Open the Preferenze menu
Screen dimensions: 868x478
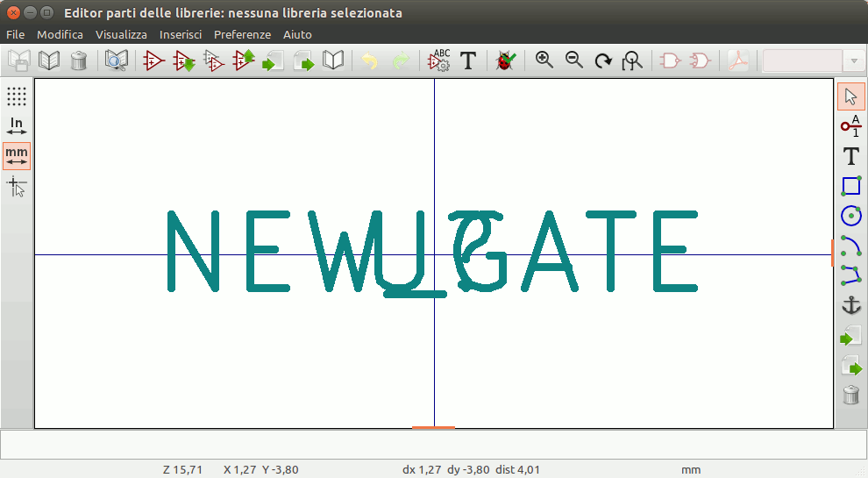[242, 34]
